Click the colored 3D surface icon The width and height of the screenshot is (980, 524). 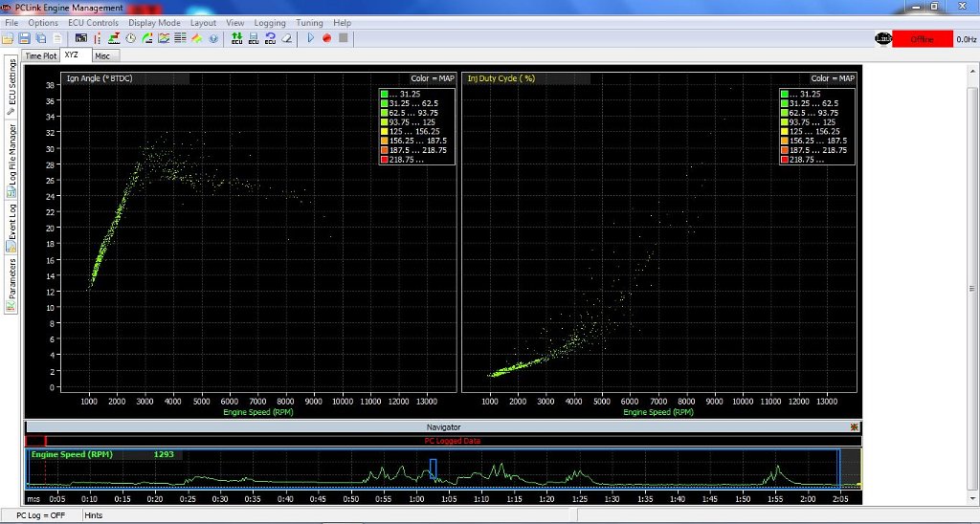197,38
